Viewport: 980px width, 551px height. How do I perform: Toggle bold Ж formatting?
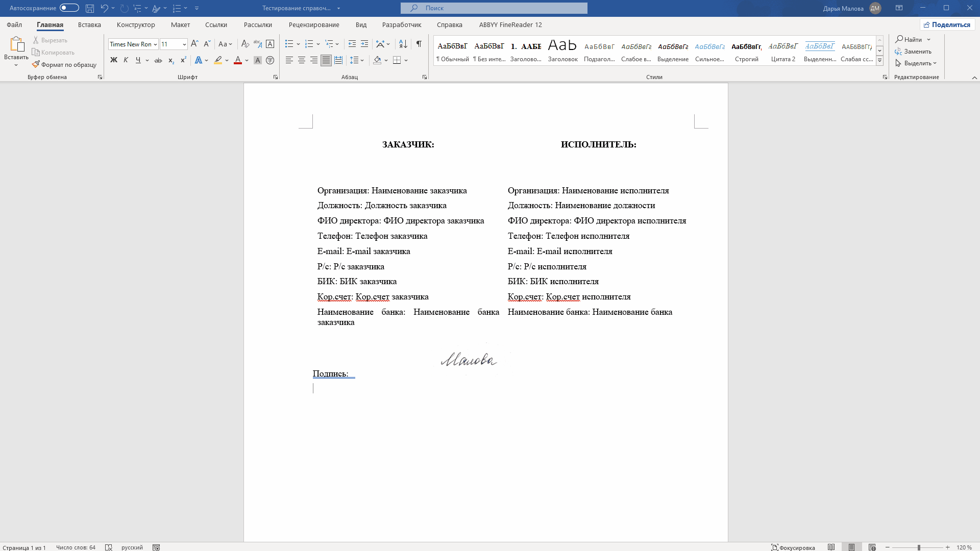coord(114,60)
